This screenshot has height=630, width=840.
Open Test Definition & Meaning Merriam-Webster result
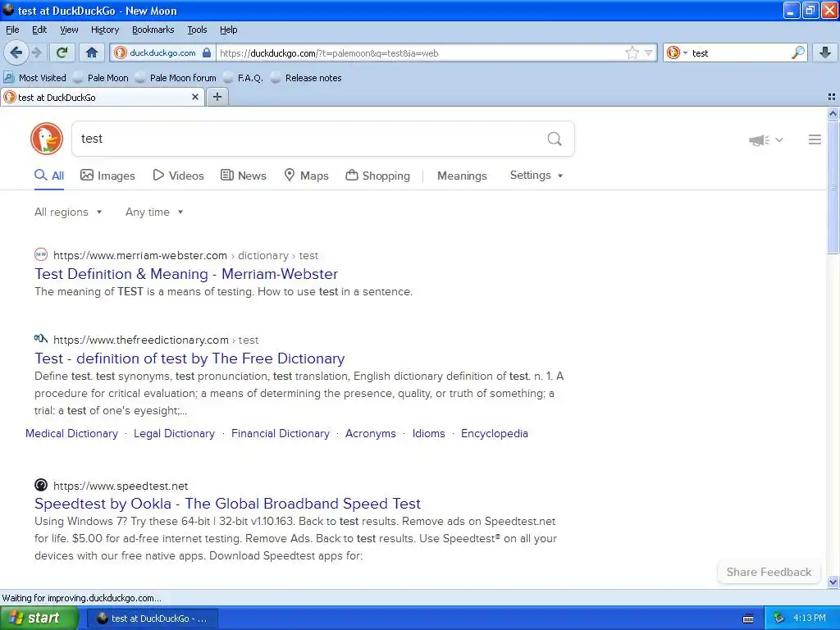pos(186,274)
